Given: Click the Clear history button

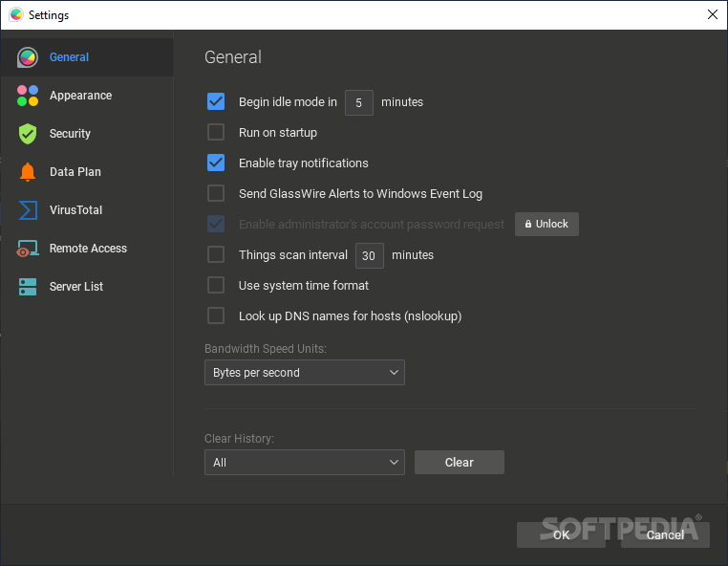Looking at the screenshot, I should (460, 463).
